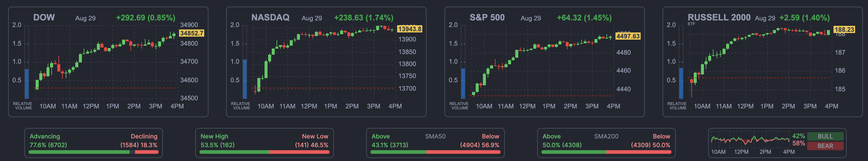Click the SMA50 Above 43.1% (3713) value
This screenshot has width=868, height=161.
pyautogui.click(x=390, y=145)
